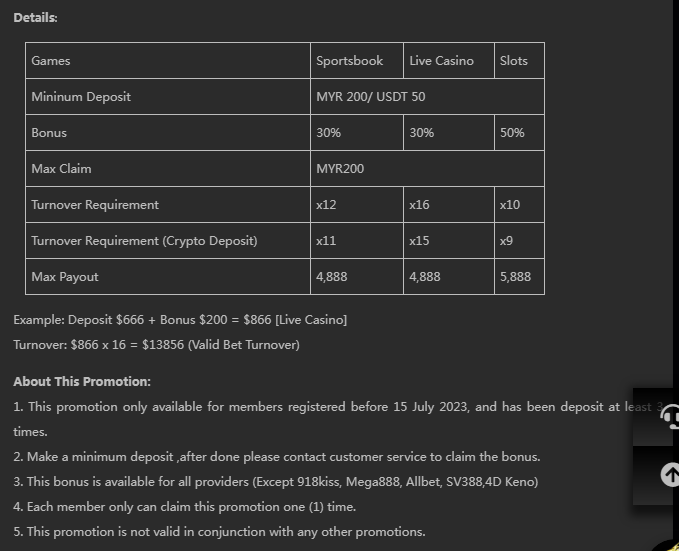Image resolution: width=679 pixels, height=551 pixels.
Task: Select the Live Casino column header
Action: pyautogui.click(x=441, y=61)
